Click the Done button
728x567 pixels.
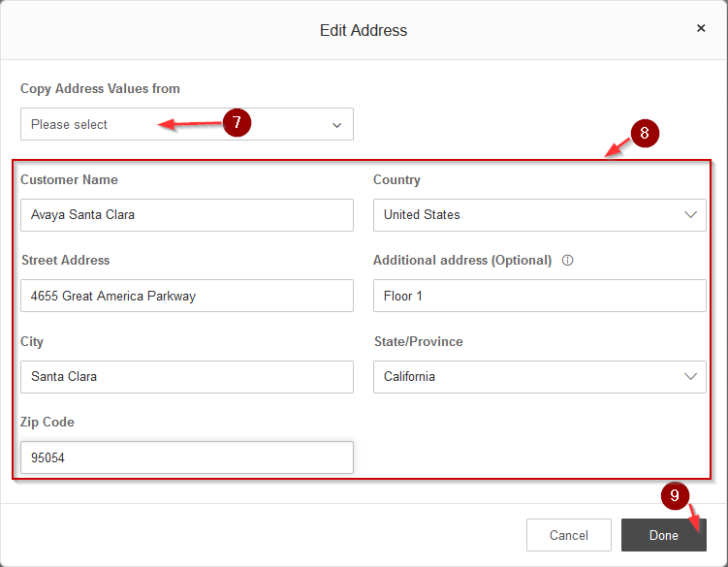point(663,535)
